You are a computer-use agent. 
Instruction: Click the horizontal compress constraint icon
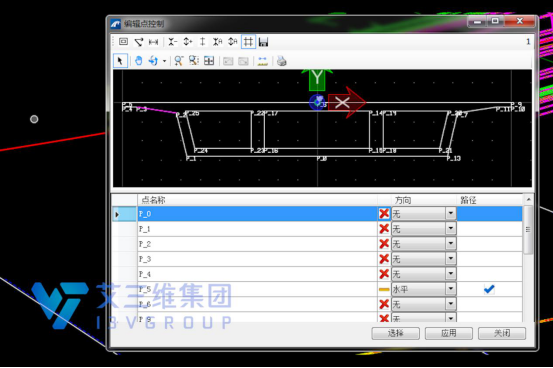click(x=172, y=42)
